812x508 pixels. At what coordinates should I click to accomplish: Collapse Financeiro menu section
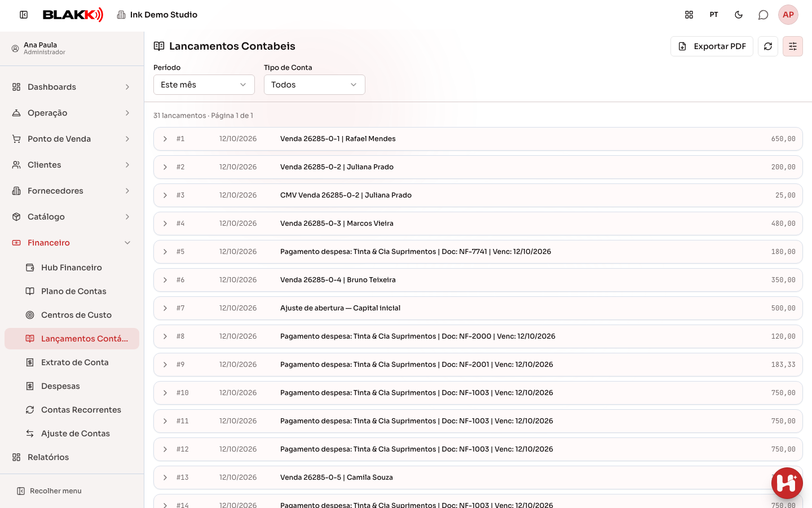72,243
